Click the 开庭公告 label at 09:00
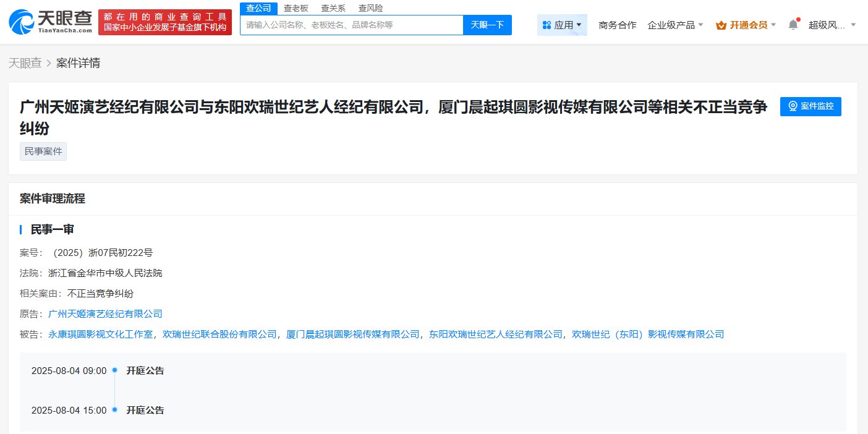Screen dimensions: 868x434 click(145, 371)
